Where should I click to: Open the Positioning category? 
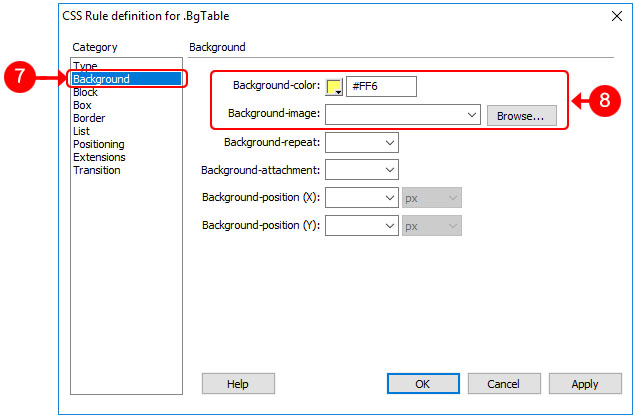click(x=99, y=144)
